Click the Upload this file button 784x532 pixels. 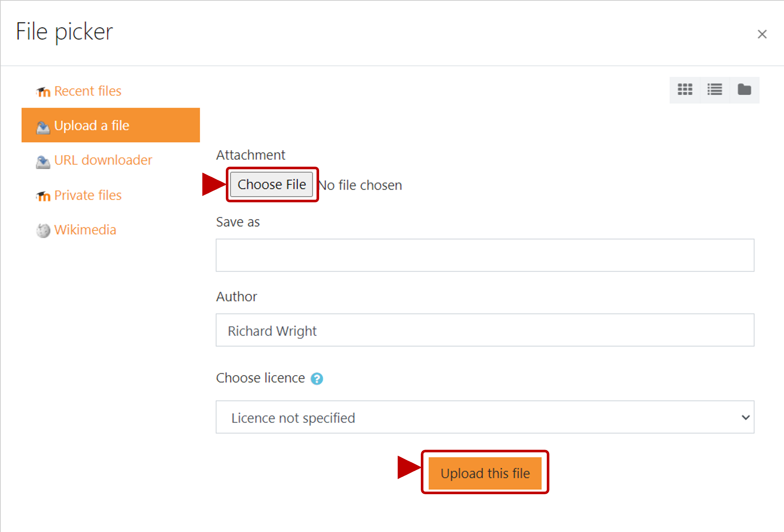tap(485, 473)
